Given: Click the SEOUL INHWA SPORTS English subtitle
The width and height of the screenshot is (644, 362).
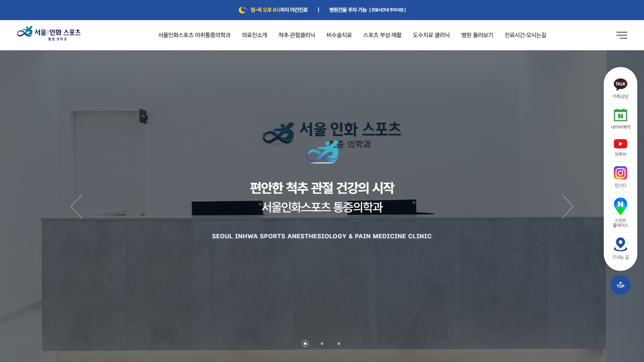Looking at the screenshot, I should (x=322, y=236).
